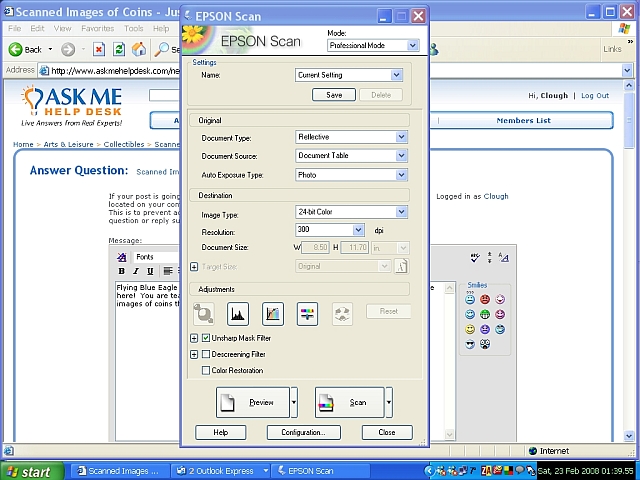Viewport: 640px width, 480px height.
Task: Click the Preview button
Action: [253, 402]
